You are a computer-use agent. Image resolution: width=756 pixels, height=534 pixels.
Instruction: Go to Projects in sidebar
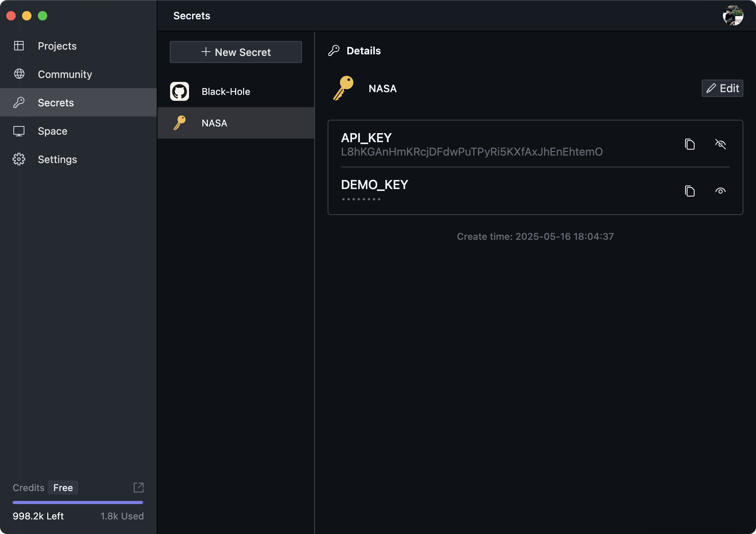click(x=57, y=46)
